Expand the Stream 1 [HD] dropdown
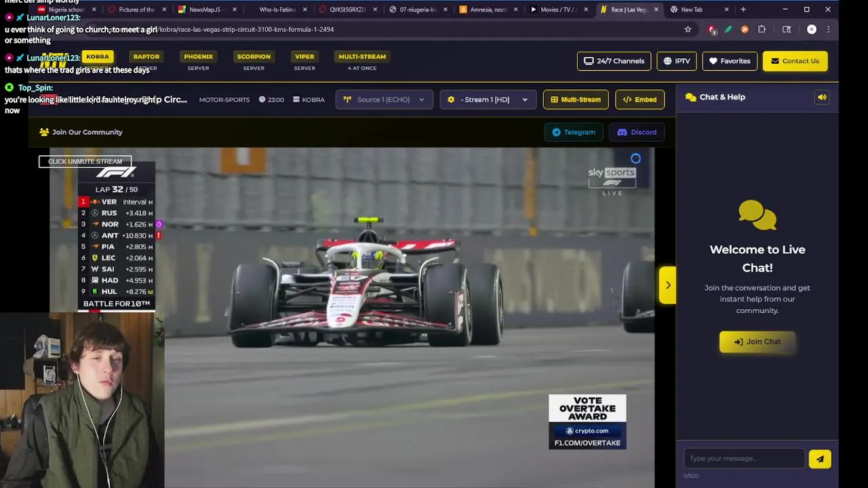 click(x=488, y=100)
